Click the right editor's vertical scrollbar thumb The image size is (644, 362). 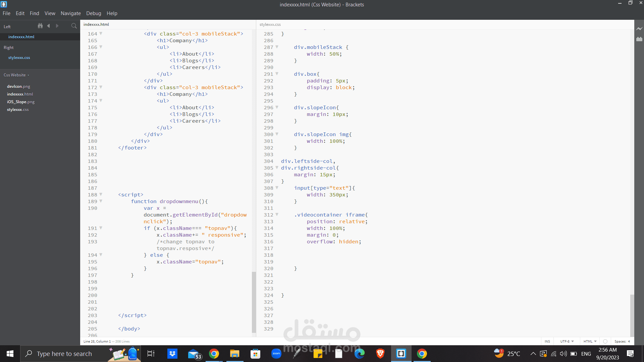[x=632, y=315]
